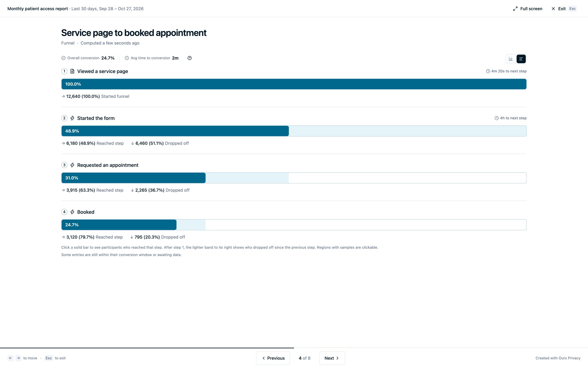Click the 'Monthly patient access report' title
Viewport: 588px width, 368px height.
38,9
